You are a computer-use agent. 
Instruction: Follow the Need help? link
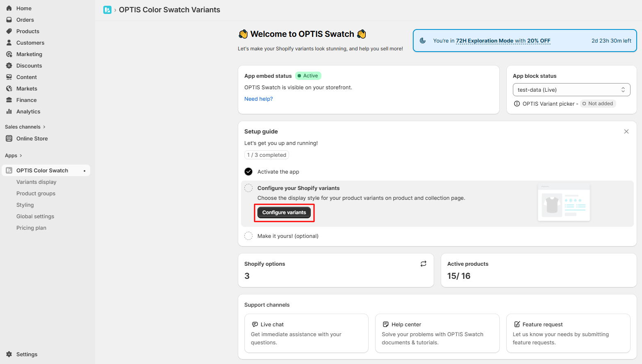click(258, 99)
